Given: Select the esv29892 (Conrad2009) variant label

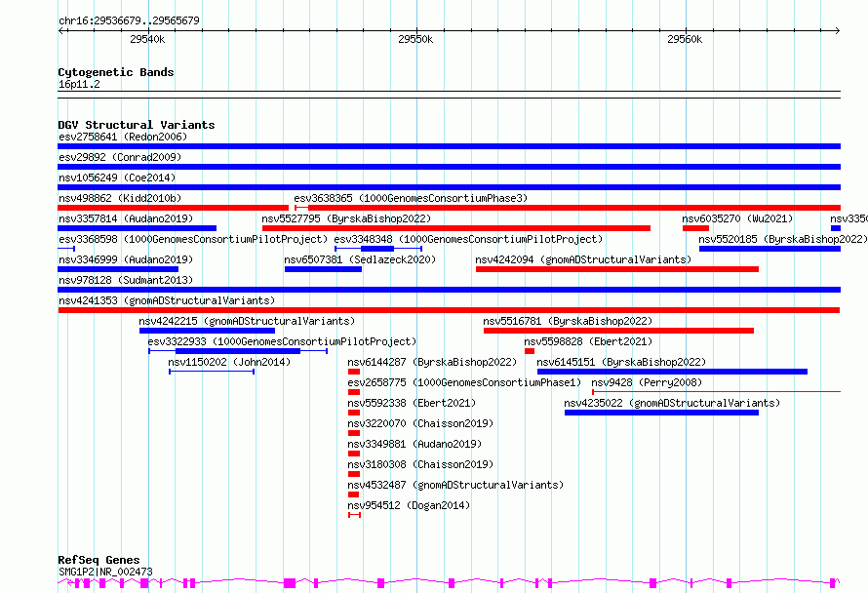Looking at the screenshot, I should point(120,157).
